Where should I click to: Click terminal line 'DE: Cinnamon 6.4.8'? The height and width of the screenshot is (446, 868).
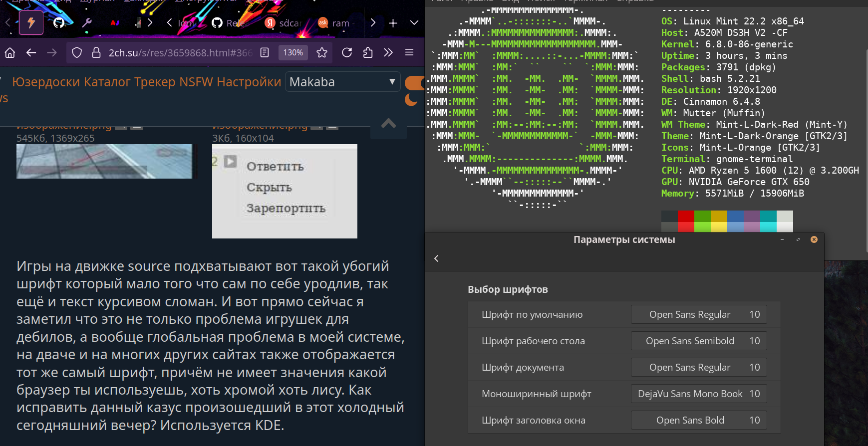(711, 101)
